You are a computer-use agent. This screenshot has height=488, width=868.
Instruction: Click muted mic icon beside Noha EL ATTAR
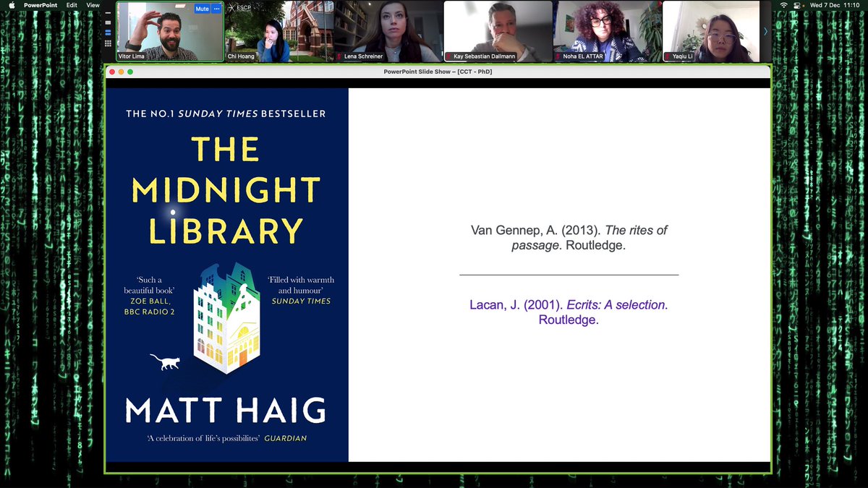pyautogui.click(x=558, y=56)
